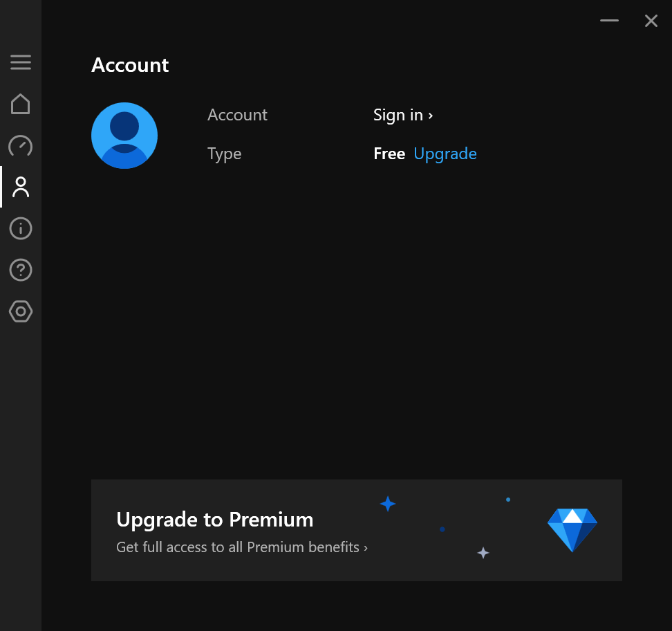The width and height of the screenshot is (672, 631).
Task: Click the Sign in link
Action: point(398,115)
